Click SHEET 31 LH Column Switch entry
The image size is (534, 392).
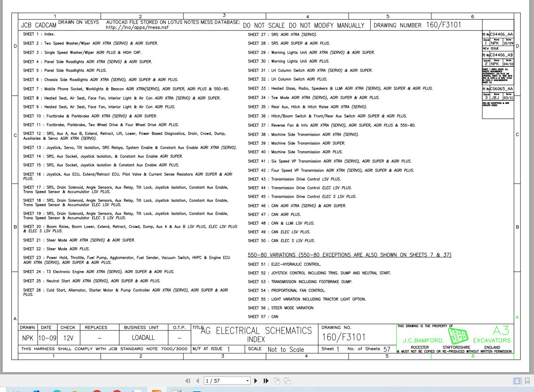310,70
